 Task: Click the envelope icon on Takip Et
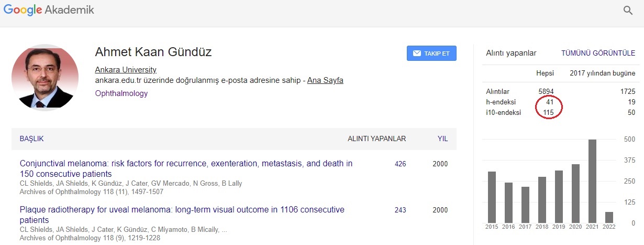pyautogui.click(x=417, y=54)
